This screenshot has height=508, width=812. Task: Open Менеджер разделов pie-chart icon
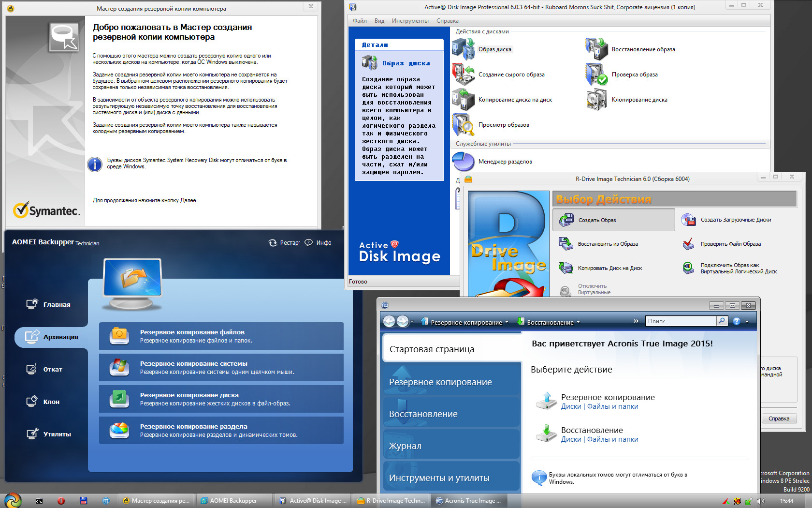click(x=464, y=161)
